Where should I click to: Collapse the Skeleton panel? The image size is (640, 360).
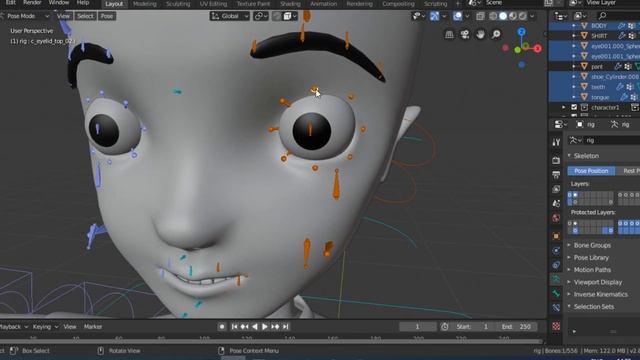coord(586,156)
